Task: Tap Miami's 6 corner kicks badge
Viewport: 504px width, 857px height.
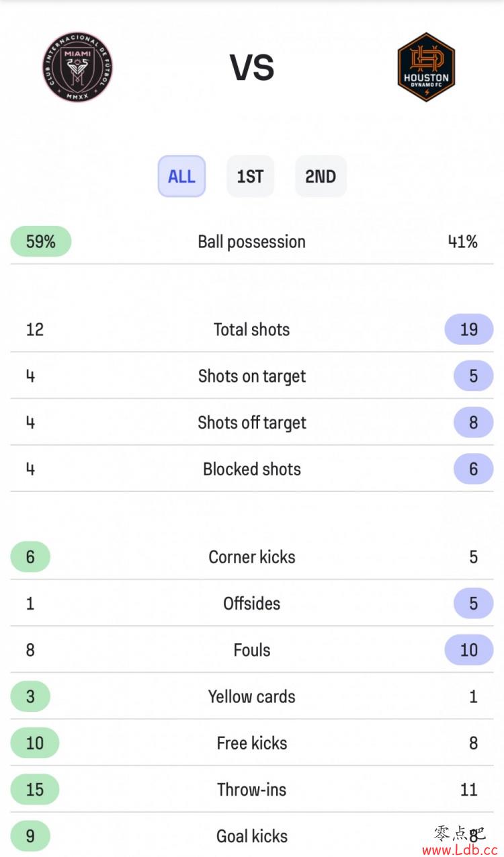Action: pyautogui.click(x=30, y=557)
